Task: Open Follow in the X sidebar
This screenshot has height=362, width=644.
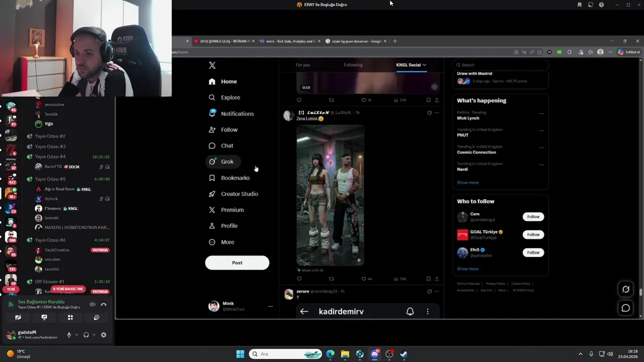Action: (223, 130)
